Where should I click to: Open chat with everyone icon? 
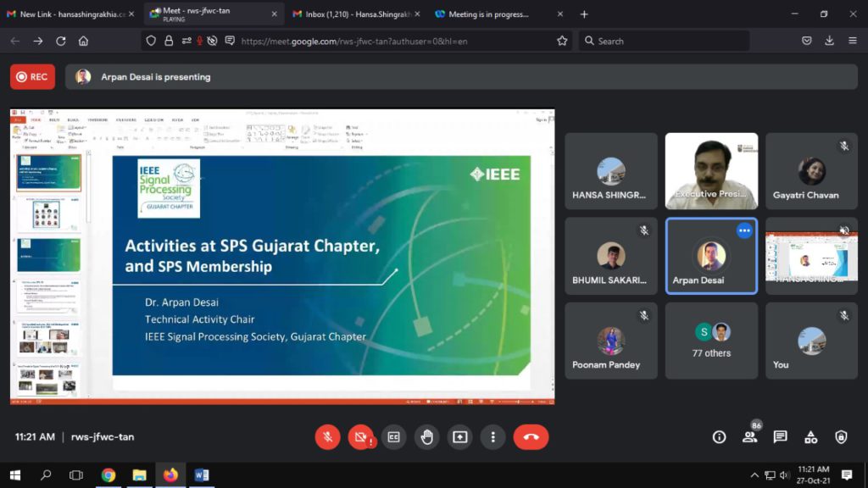[x=781, y=437]
